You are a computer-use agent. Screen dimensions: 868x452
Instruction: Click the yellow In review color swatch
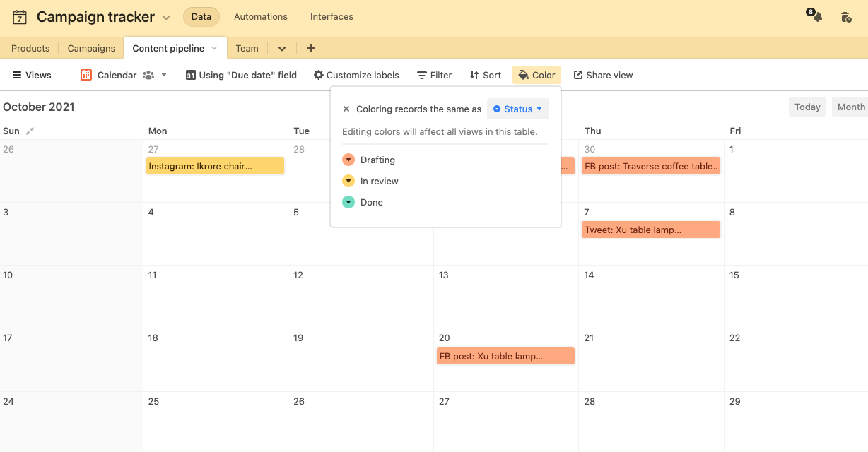348,182
